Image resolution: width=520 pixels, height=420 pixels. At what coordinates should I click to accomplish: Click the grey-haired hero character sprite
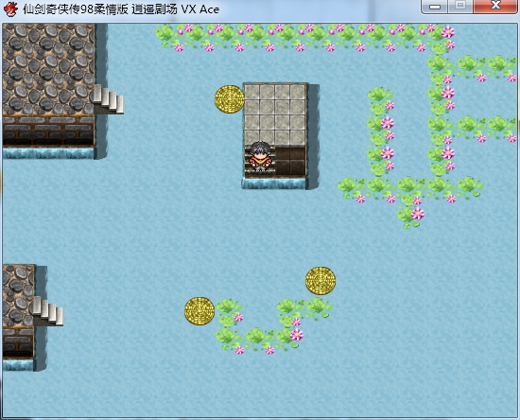260,157
